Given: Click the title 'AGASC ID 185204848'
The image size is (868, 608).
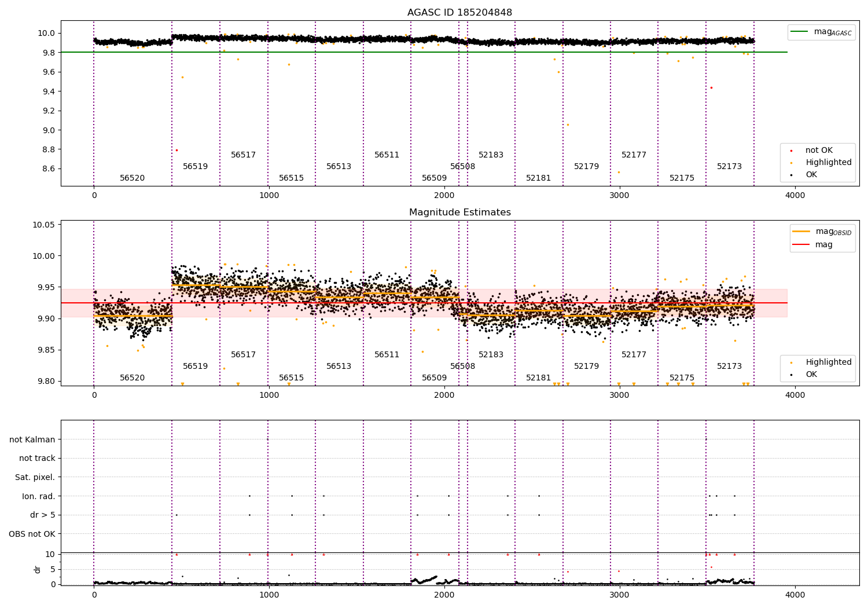Looking at the screenshot, I should point(459,13).
